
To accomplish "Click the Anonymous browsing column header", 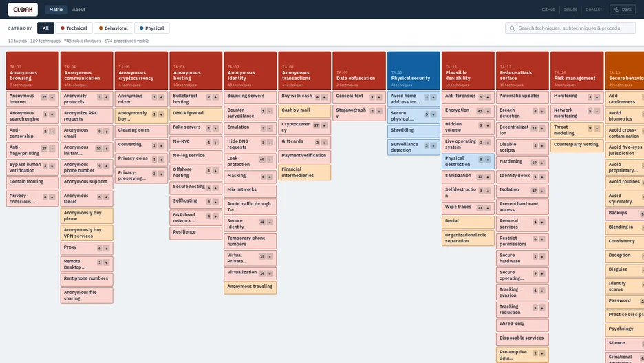I will pos(32,70).
